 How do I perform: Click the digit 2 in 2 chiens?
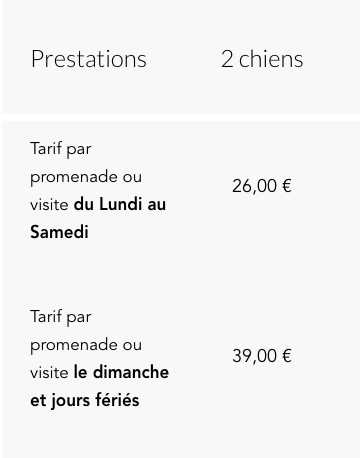(227, 59)
